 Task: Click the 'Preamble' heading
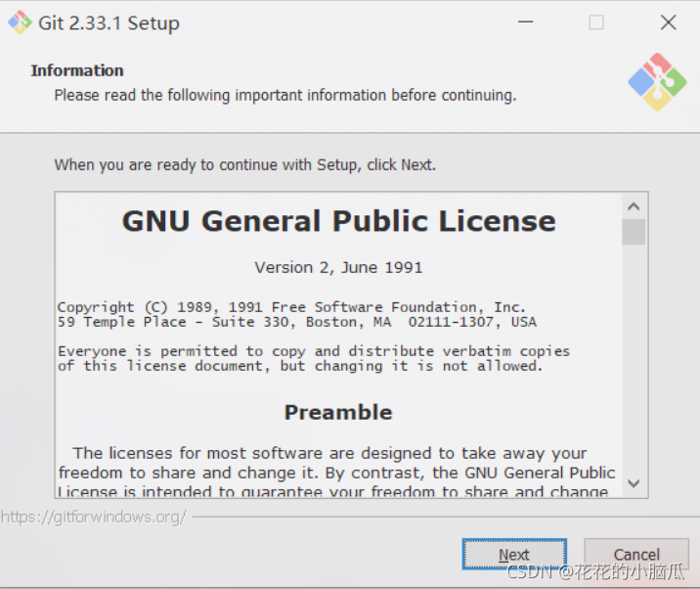click(x=338, y=412)
